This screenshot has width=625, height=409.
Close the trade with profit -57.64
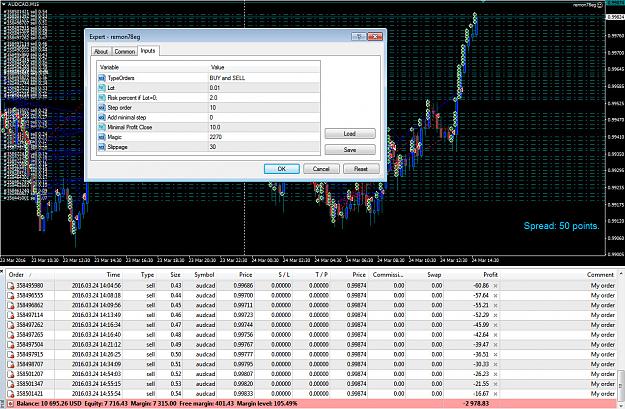coord(495,295)
